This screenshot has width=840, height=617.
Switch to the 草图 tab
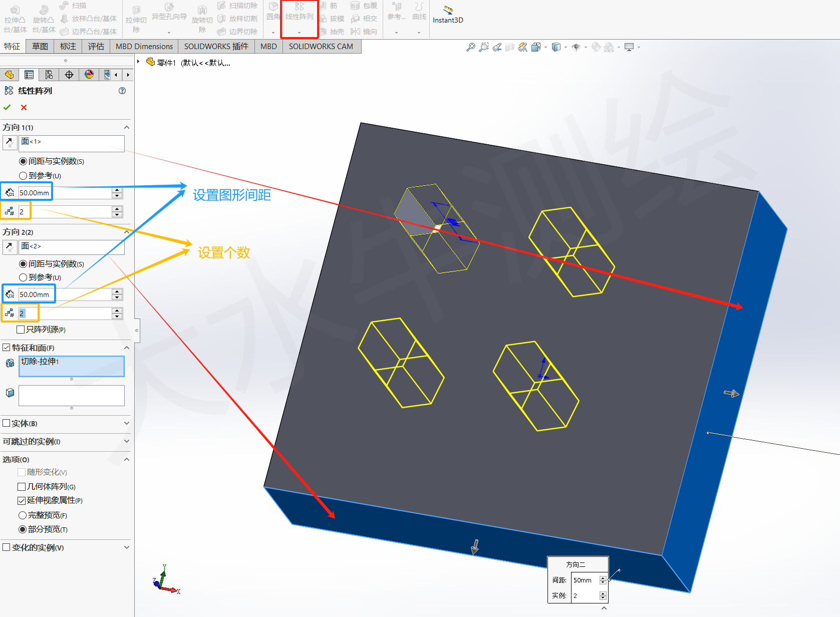[x=39, y=46]
